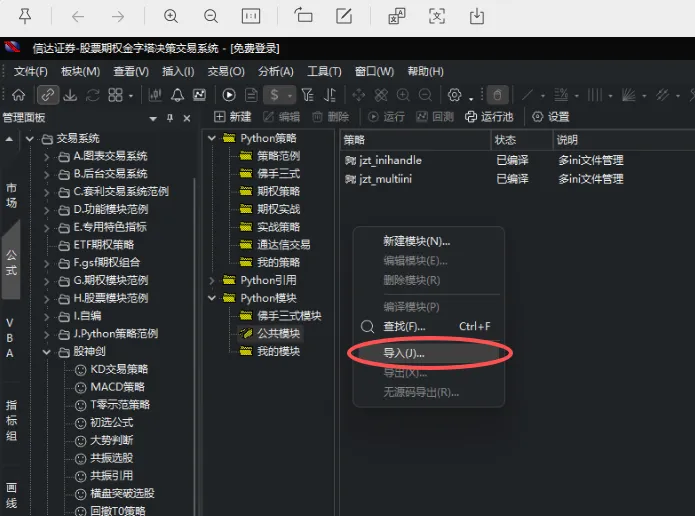
Task: Open the 工具(T) menu
Action: pyautogui.click(x=324, y=71)
